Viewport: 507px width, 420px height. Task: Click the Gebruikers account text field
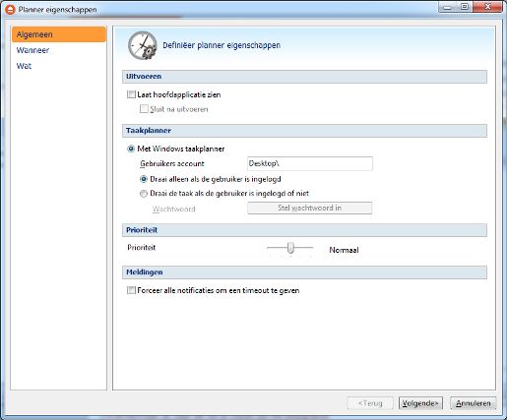tap(310, 163)
